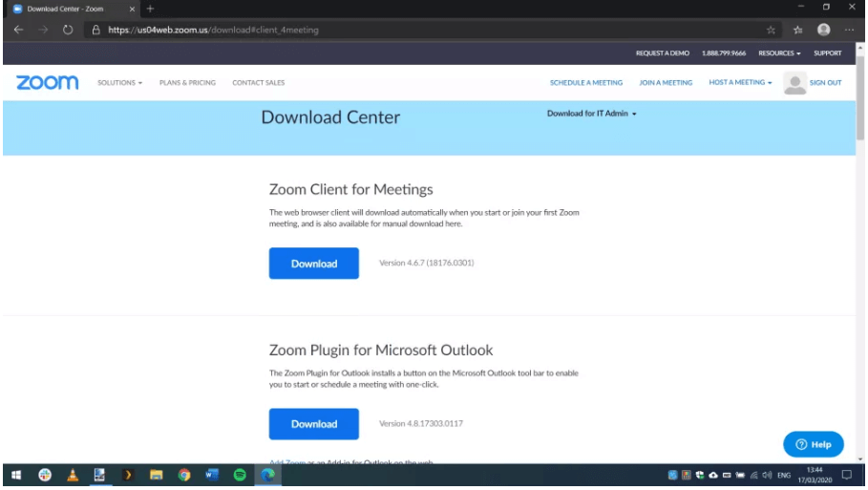Click the volume speaker tray icon
This screenshot has height=490, width=868.
pyautogui.click(x=767, y=475)
